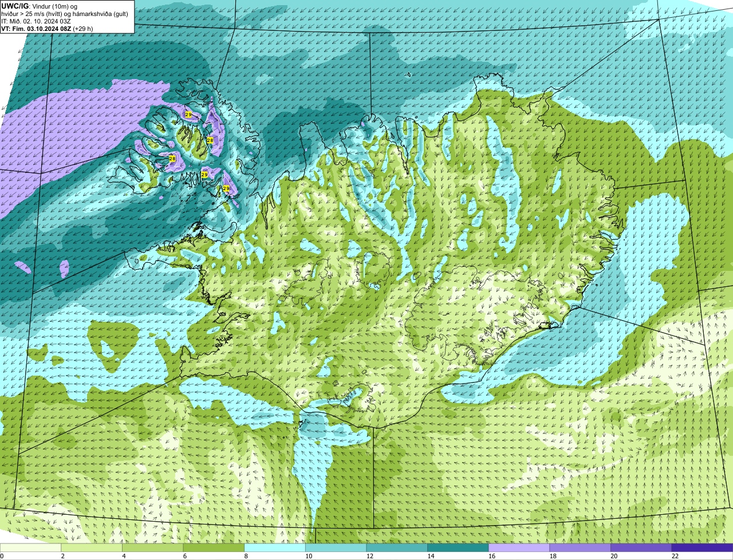Pick the above-22 m/s dark indigo swatch
Viewport: 733px width, 560px height.
[702, 547]
